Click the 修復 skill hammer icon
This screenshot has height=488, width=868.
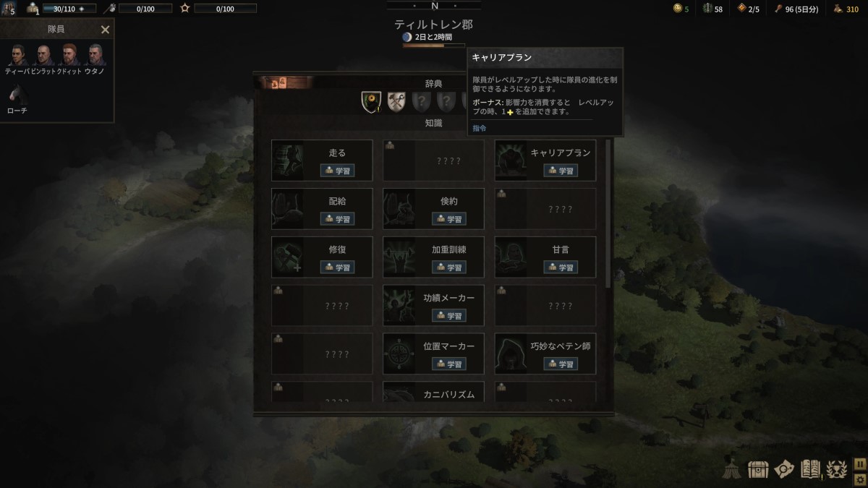[288, 257]
